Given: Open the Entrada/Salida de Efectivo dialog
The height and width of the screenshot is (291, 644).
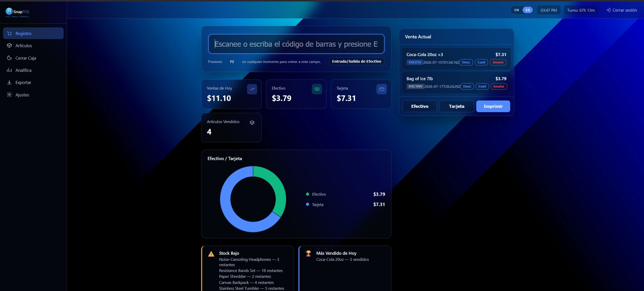Looking at the screenshot, I should [x=356, y=61].
